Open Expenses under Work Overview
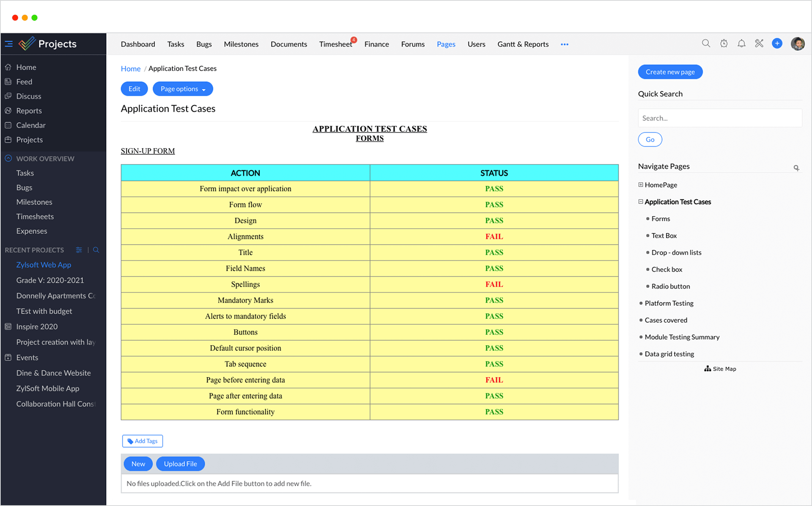Image resolution: width=812 pixels, height=506 pixels. click(32, 231)
